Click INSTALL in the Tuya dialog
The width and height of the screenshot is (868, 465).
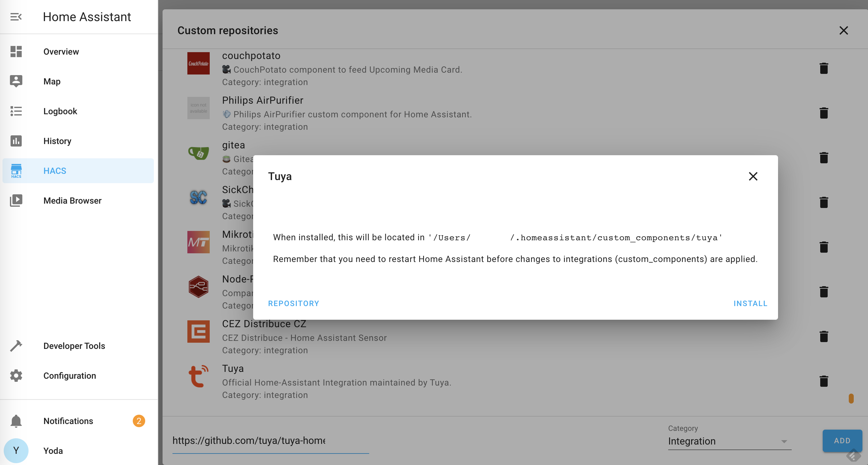click(x=750, y=303)
